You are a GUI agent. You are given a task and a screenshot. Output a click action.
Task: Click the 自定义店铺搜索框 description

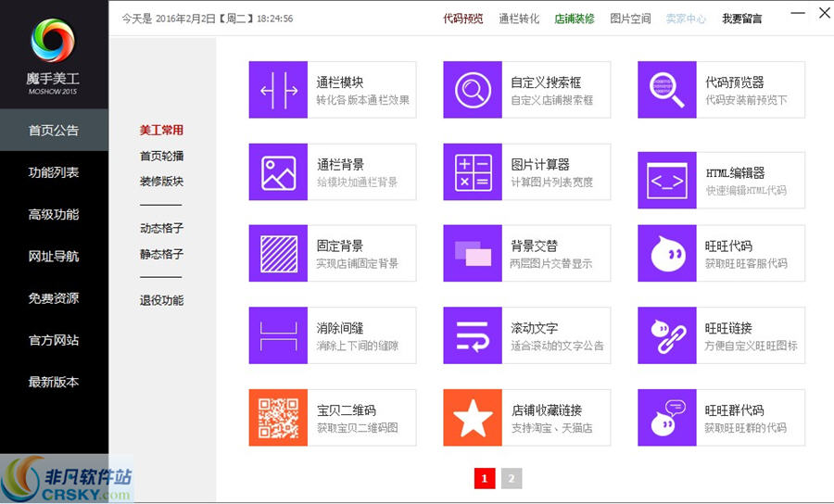[552, 100]
